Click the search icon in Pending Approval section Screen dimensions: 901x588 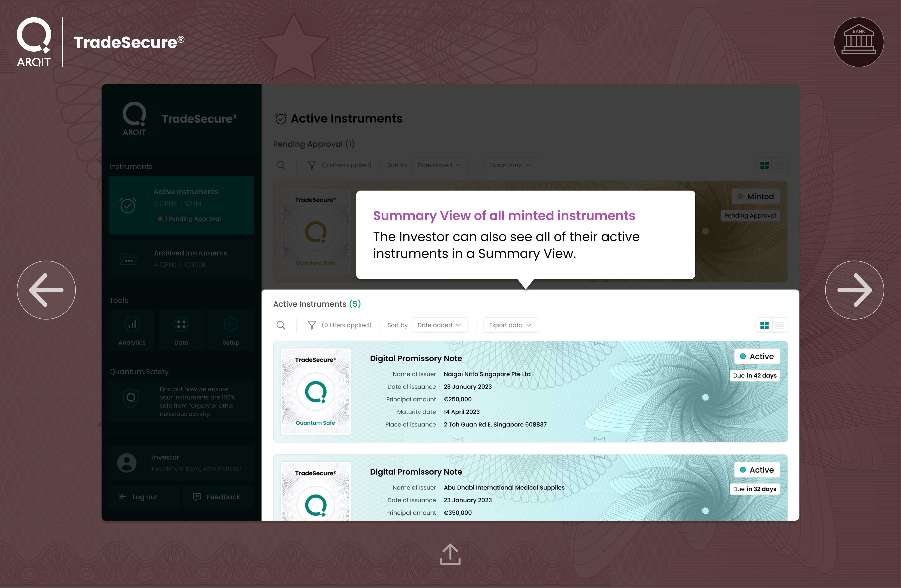[x=281, y=165]
